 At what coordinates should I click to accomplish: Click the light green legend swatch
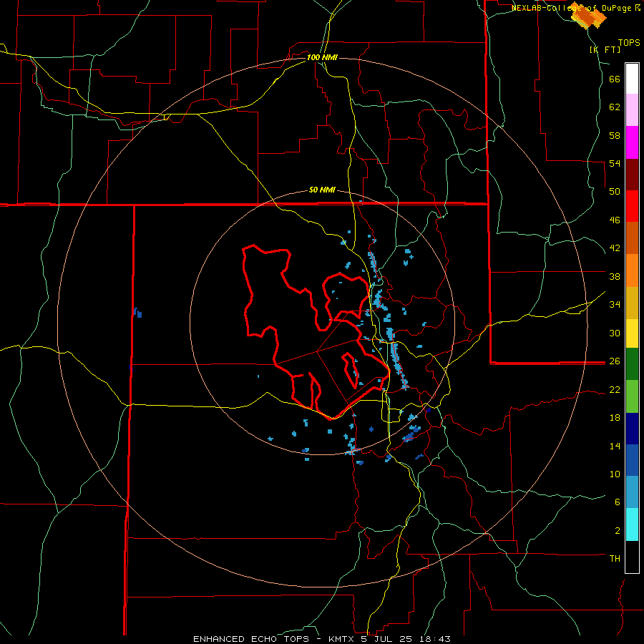click(x=632, y=396)
